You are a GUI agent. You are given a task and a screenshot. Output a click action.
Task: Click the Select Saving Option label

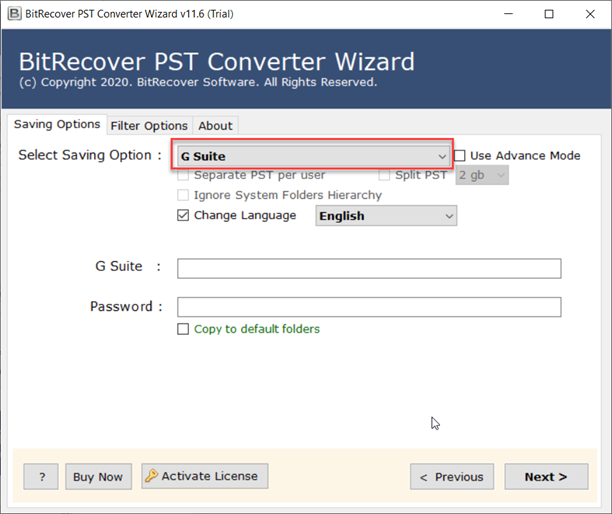(x=90, y=155)
